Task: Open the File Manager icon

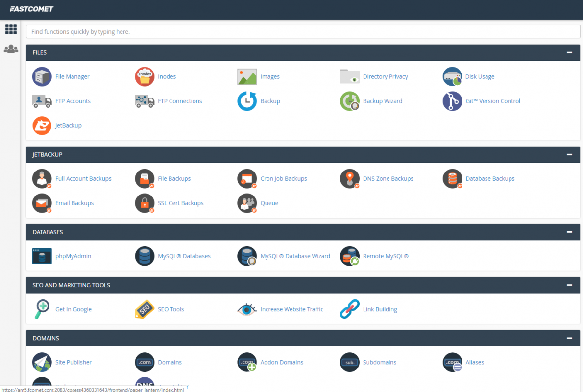Action: click(x=42, y=76)
